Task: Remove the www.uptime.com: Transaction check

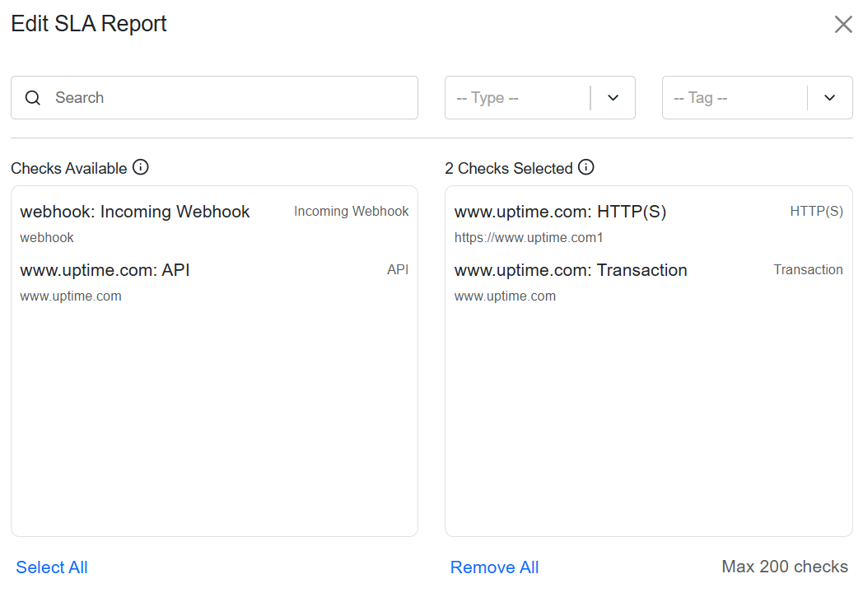Action: (x=571, y=270)
